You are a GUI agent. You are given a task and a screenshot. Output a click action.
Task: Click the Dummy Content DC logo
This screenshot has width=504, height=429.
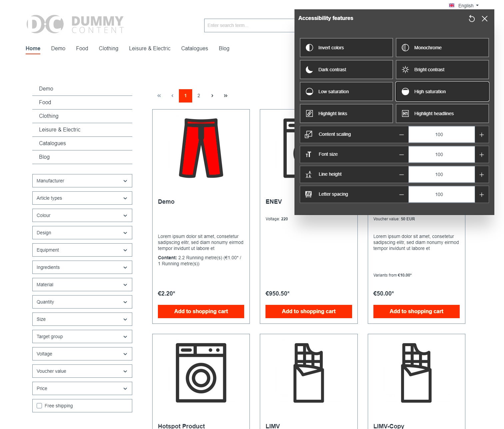[x=75, y=24]
